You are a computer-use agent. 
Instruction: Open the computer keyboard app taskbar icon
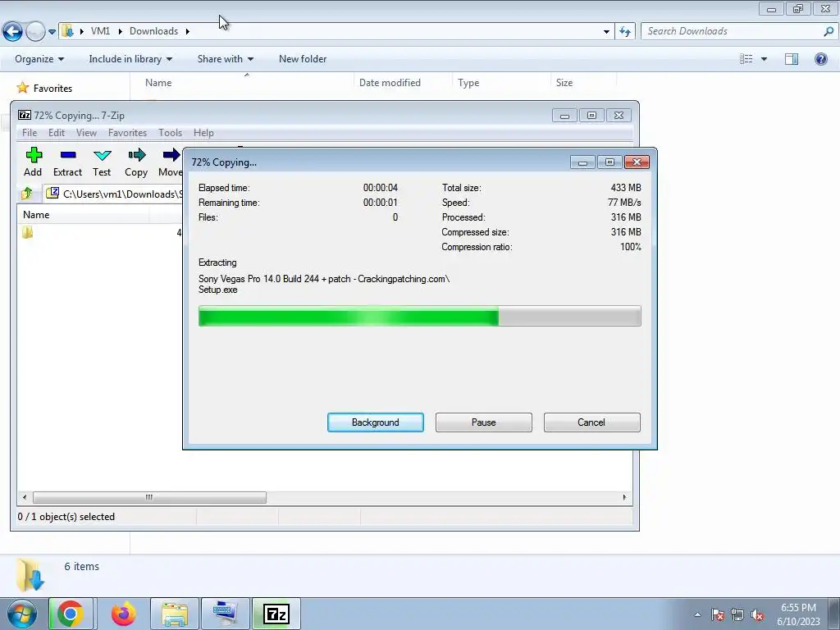(226, 614)
